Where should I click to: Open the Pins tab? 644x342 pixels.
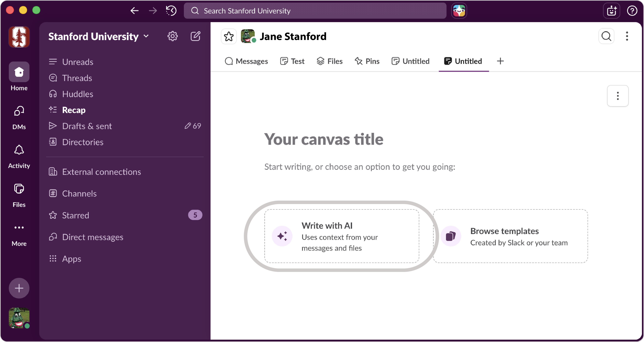[x=367, y=61]
